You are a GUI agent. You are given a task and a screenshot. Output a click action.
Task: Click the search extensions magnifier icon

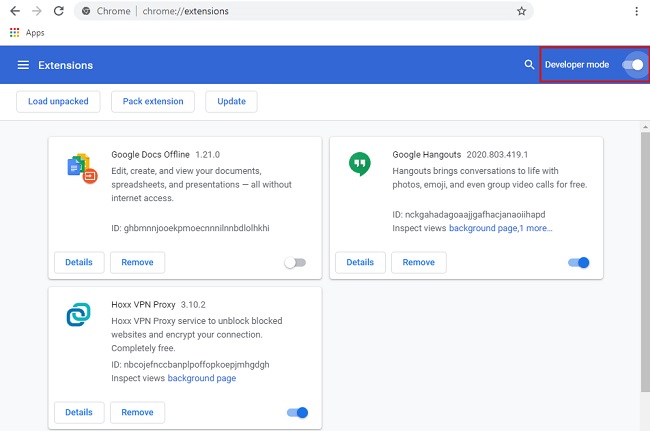529,65
